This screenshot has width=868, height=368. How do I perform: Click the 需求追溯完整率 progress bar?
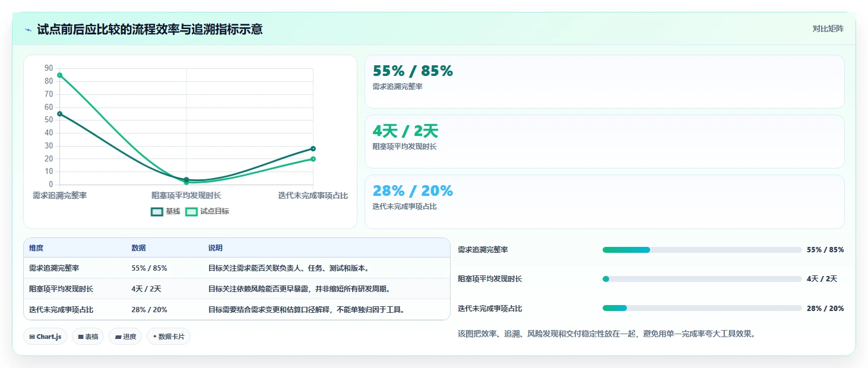(702, 250)
